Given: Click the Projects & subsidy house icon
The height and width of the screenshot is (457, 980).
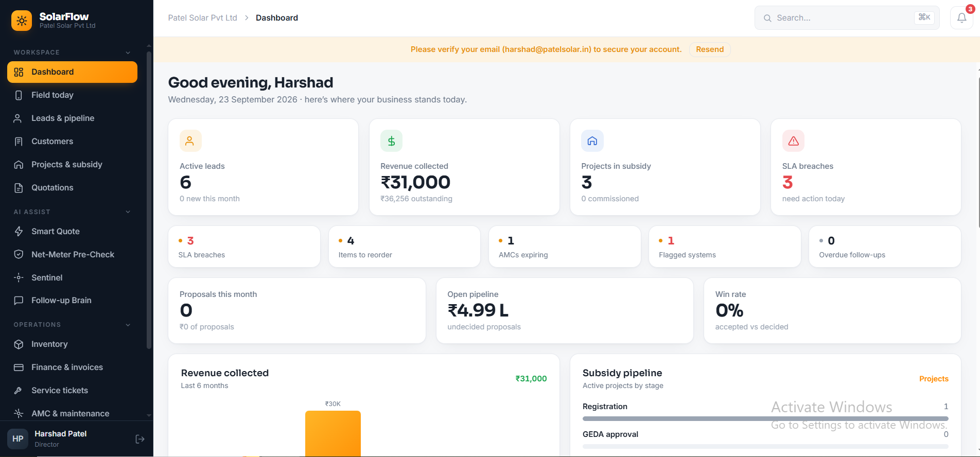Looking at the screenshot, I should point(19,165).
